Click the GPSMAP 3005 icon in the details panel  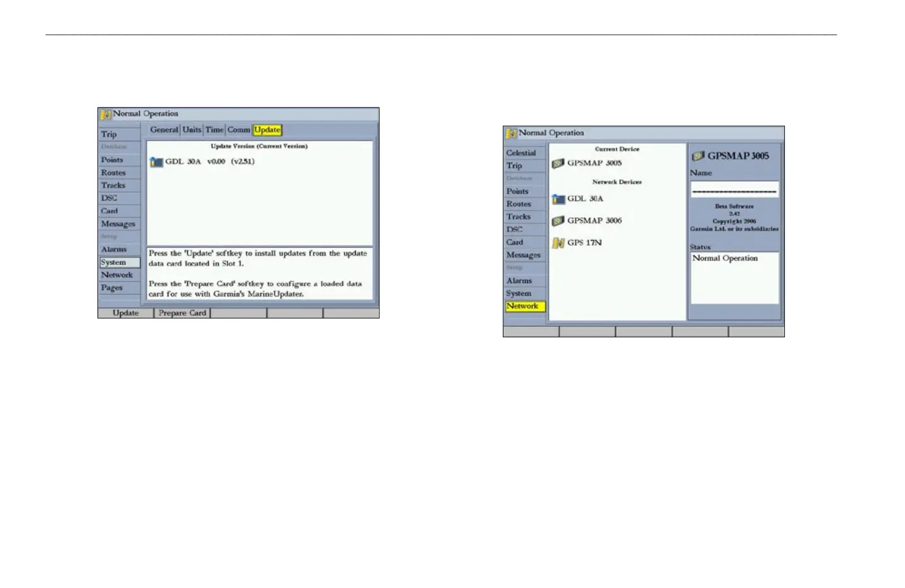click(698, 156)
